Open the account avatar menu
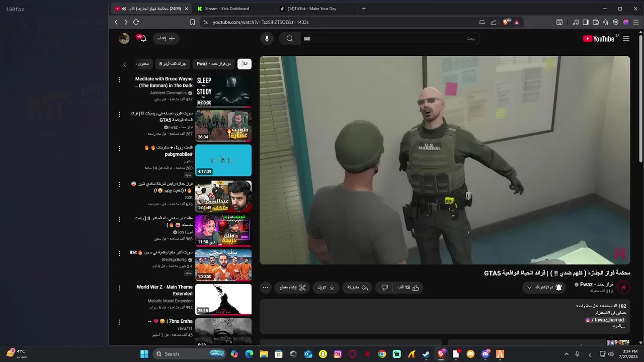 coord(124,39)
